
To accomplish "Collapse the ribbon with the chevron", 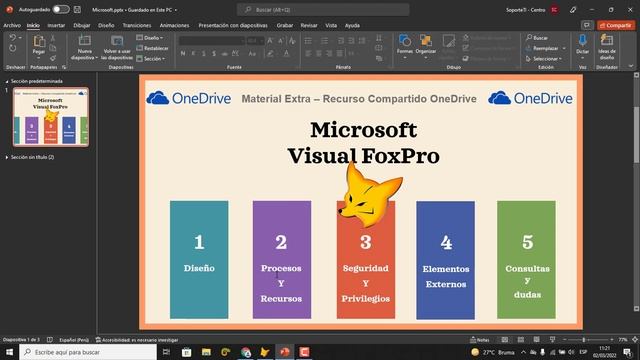I will [x=631, y=66].
